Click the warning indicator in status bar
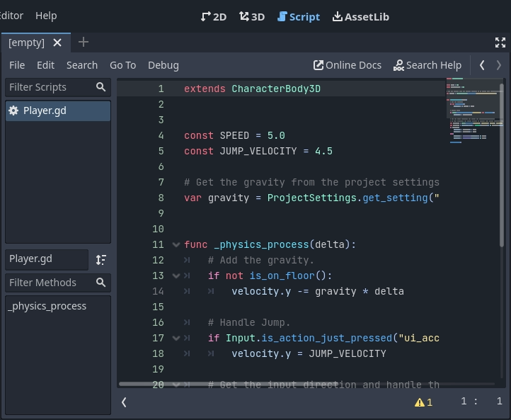The image size is (511, 420). coord(423,402)
